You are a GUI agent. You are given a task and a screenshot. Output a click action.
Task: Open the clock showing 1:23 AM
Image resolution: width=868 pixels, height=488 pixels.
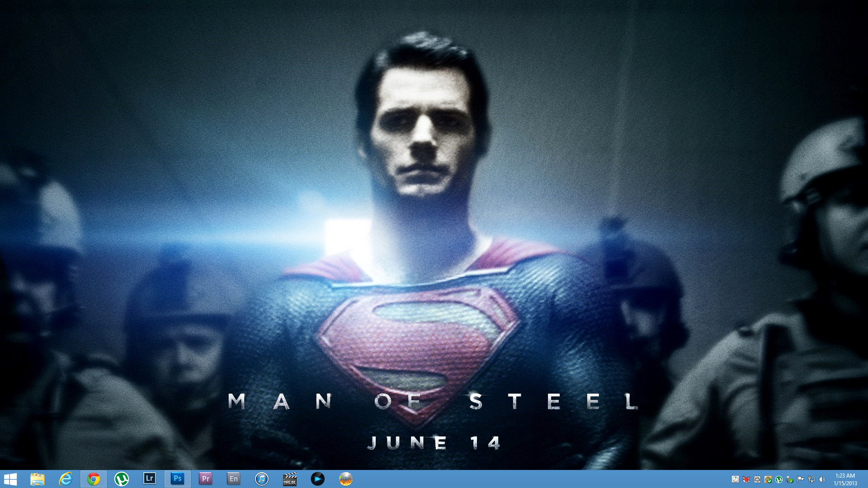(x=845, y=479)
